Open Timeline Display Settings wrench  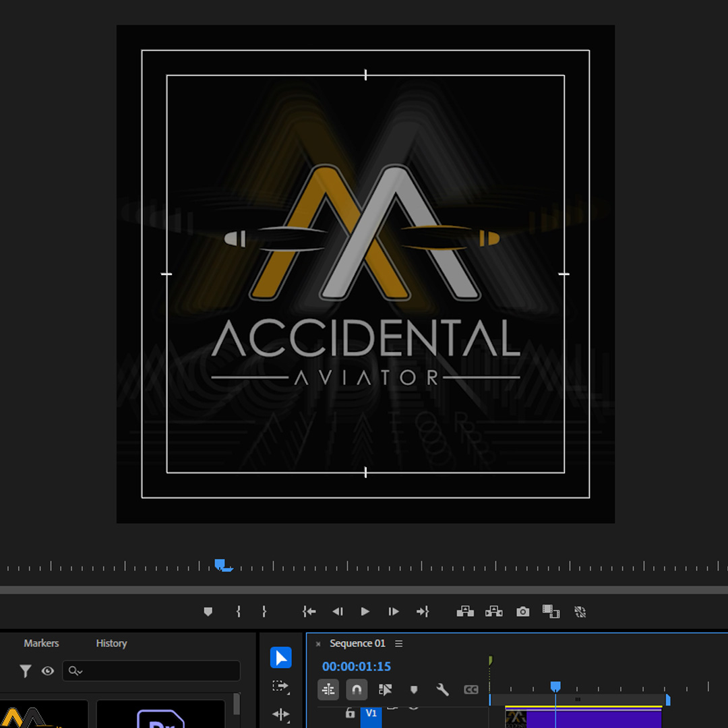(442, 690)
